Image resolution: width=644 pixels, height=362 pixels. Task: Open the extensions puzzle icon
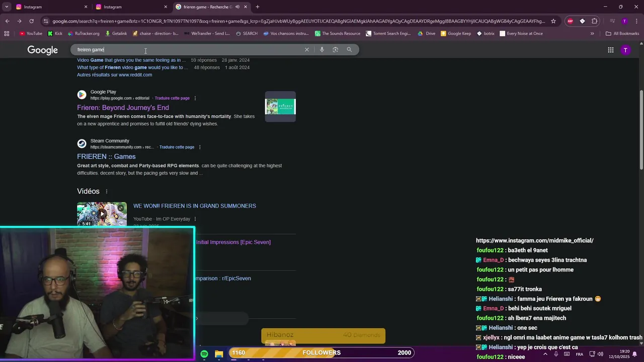click(x=595, y=21)
